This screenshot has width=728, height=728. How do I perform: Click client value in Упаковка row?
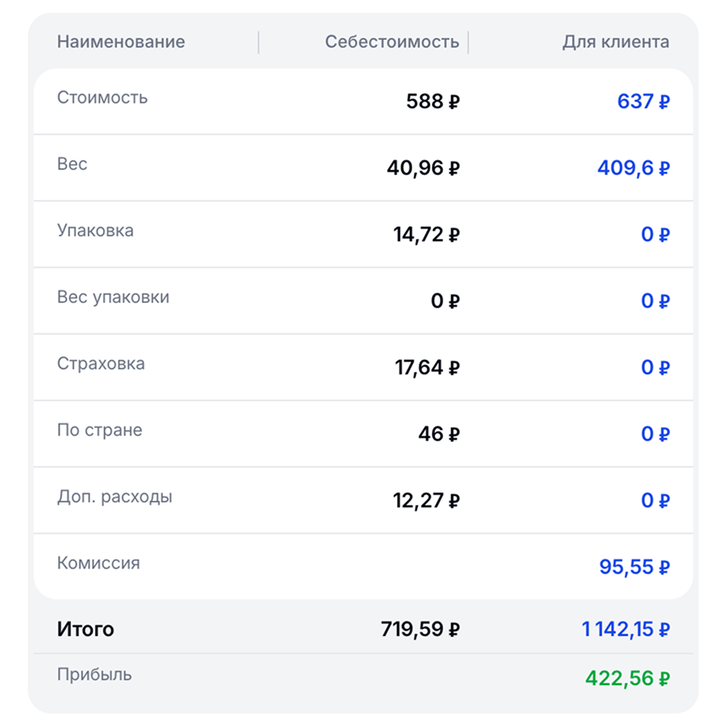point(655,234)
